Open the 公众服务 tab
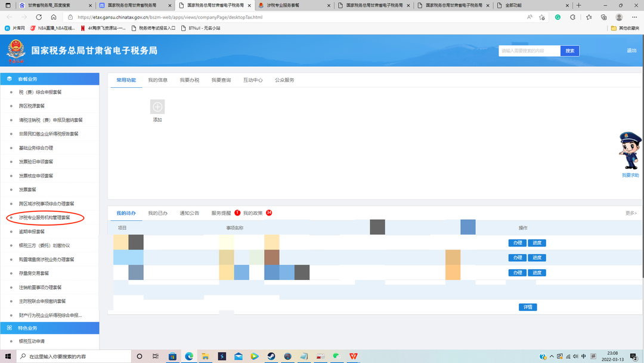The height and width of the screenshot is (363, 644). 284,80
